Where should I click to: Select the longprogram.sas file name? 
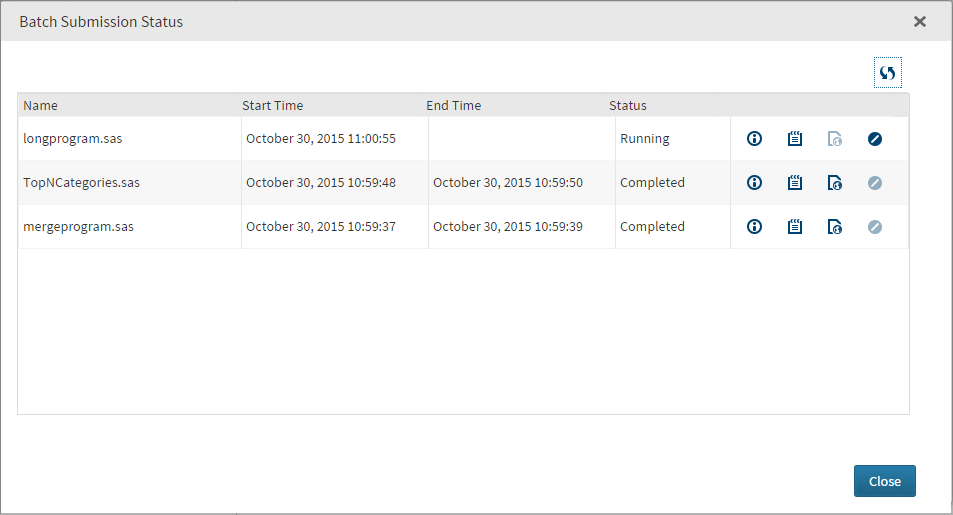point(72,139)
